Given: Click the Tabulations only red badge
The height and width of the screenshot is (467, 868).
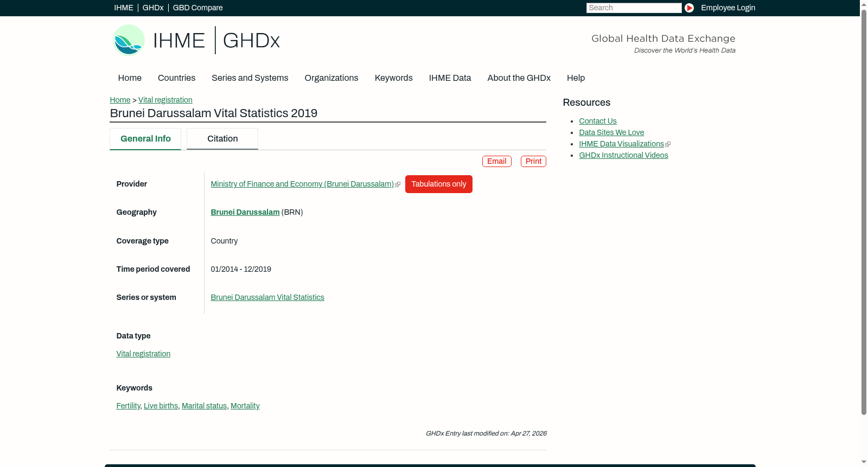Looking at the screenshot, I should tap(439, 184).
